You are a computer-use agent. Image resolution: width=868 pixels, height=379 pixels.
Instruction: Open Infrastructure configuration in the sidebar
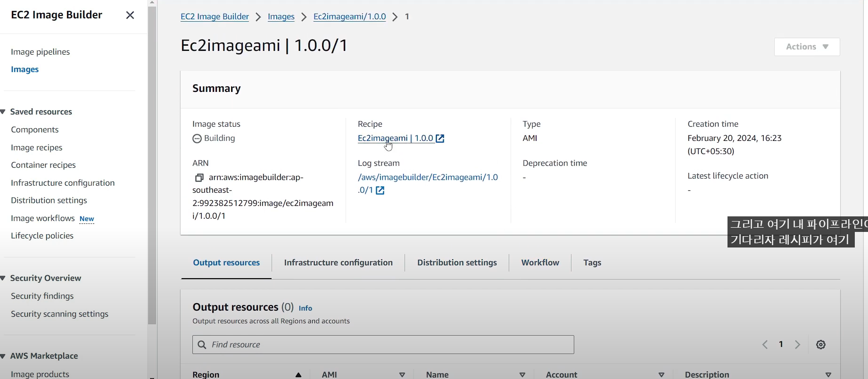[x=63, y=183]
